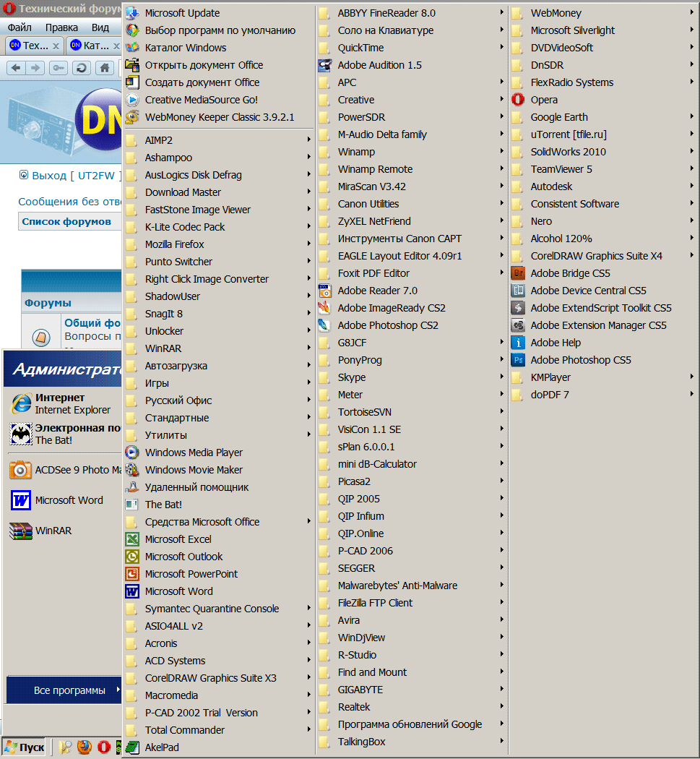This screenshot has width=700, height=759.
Task: Open AkelPad text editor
Action: [x=161, y=747]
